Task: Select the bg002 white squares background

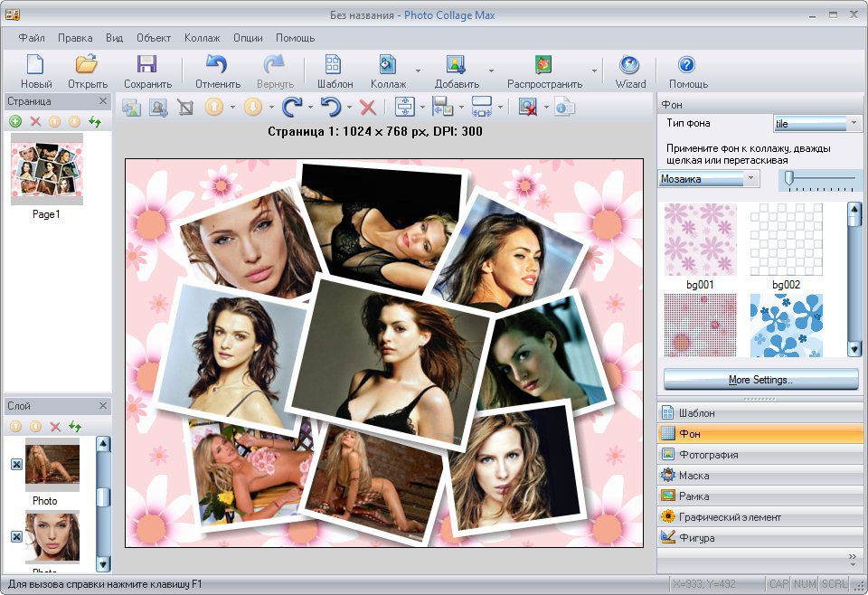Action: (786, 239)
